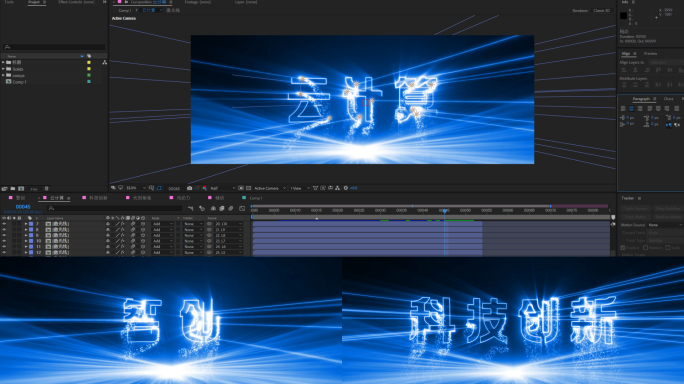The image size is (684, 384).
Task: Delete selected item with trash icon
Action: [47, 189]
